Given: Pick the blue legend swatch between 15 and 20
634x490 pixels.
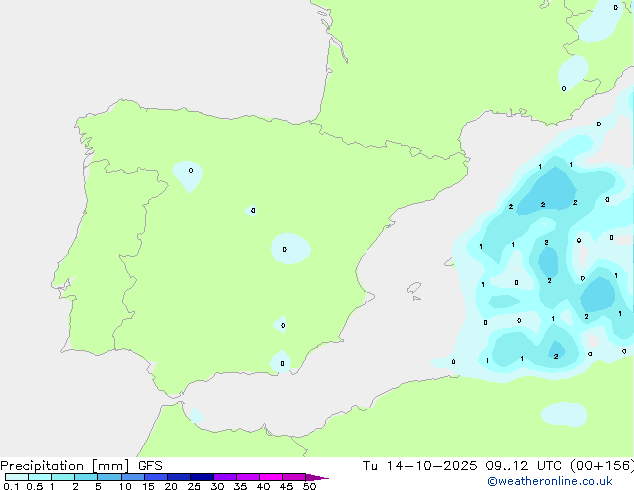Looking at the screenshot, I should coord(156,477).
